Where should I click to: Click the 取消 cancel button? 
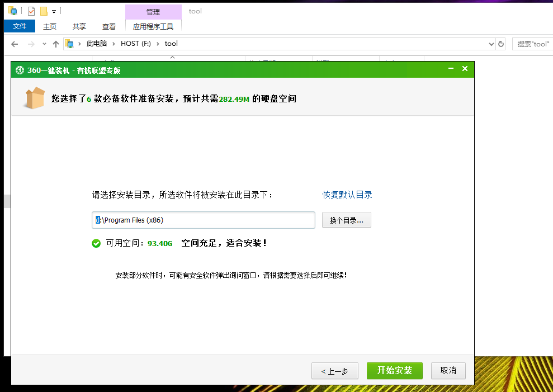click(x=448, y=371)
